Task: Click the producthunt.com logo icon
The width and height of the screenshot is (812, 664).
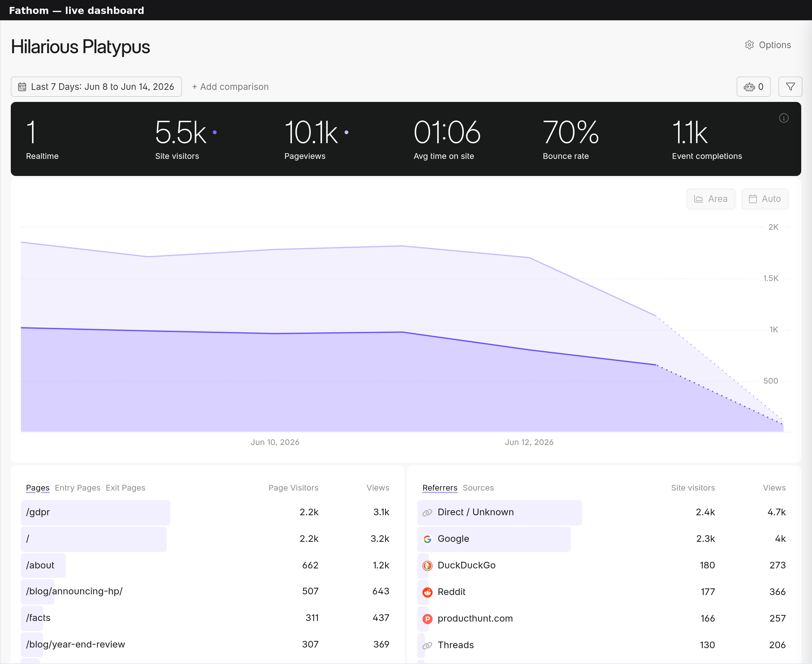Action: [428, 619]
